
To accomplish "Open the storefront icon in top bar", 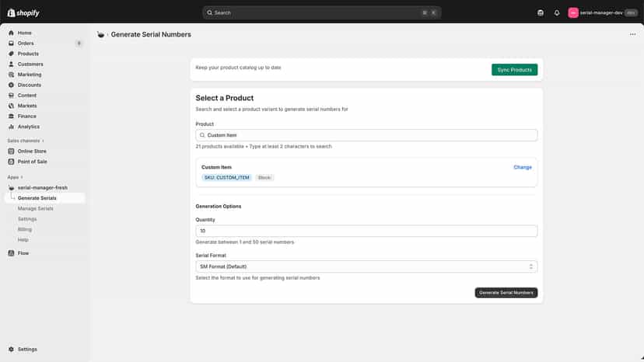I will pos(540,12).
